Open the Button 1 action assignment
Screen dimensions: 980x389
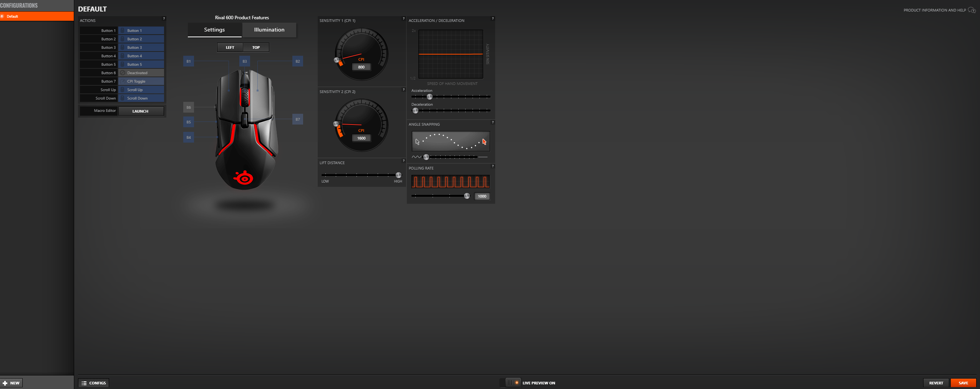[x=141, y=30]
